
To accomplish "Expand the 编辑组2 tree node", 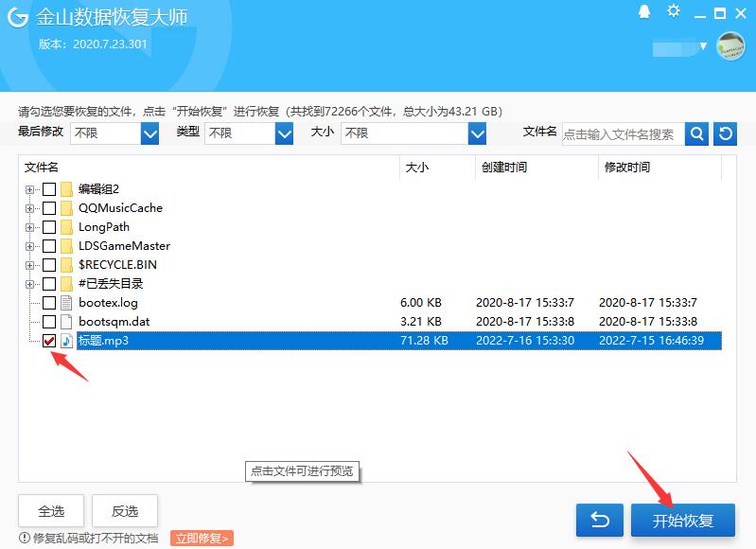I will click(30, 189).
